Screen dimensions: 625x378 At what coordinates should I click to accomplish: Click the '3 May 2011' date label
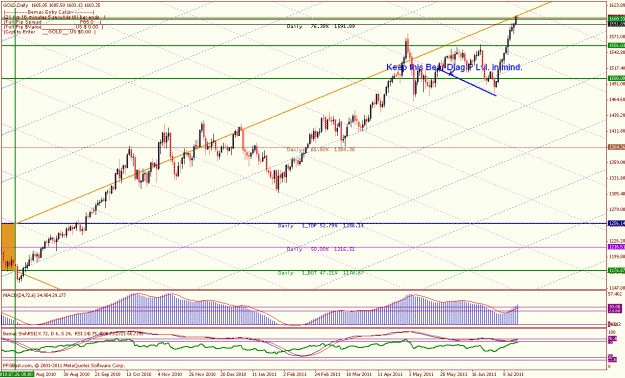pyautogui.click(x=421, y=374)
